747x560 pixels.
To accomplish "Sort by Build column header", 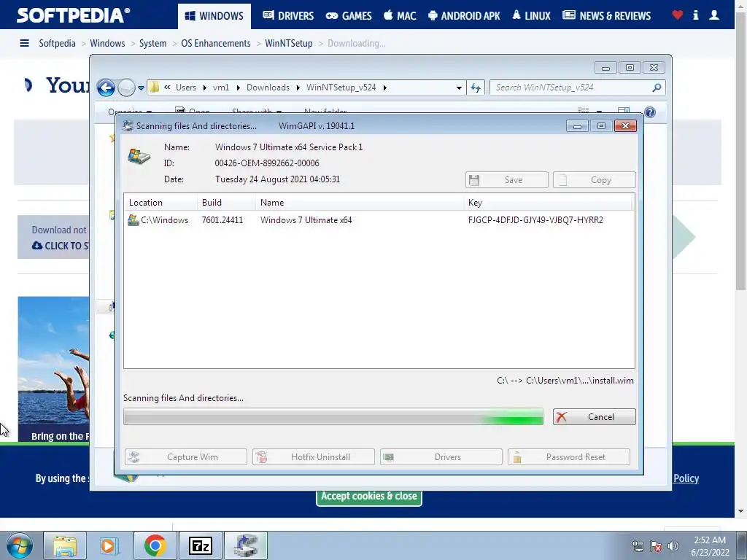I will 226,203.
